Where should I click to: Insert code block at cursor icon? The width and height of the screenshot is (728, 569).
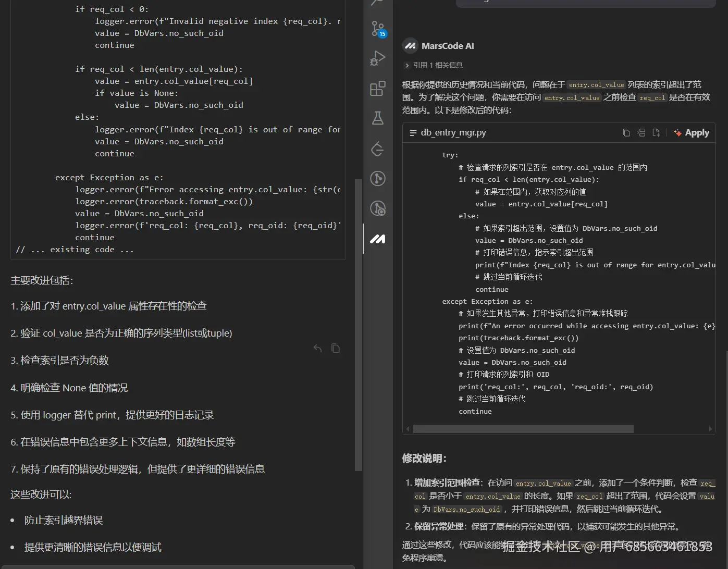point(641,133)
